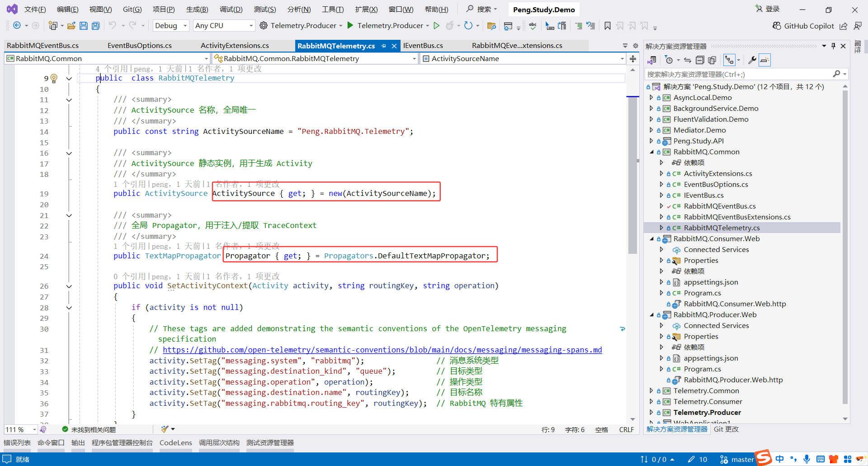The image size is (868, 466).
Task: Click the navigate backward arrow icon
Action: (x=17, y=25)
